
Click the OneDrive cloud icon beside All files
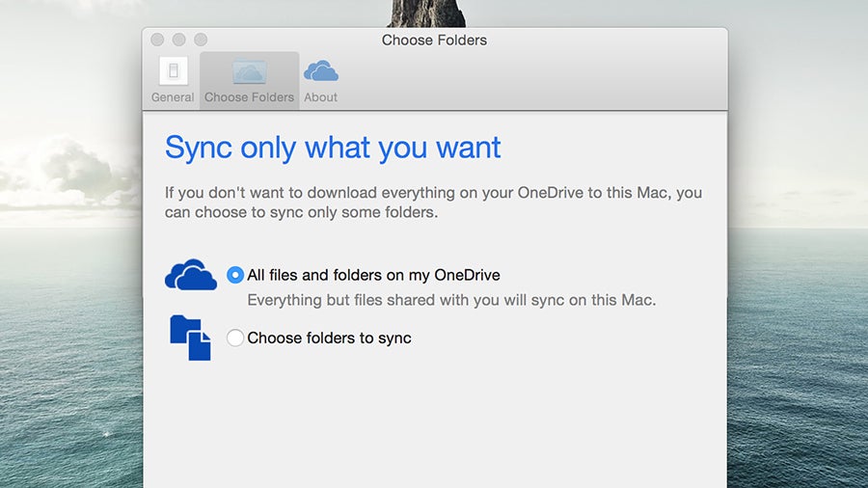tap(190, 275)
